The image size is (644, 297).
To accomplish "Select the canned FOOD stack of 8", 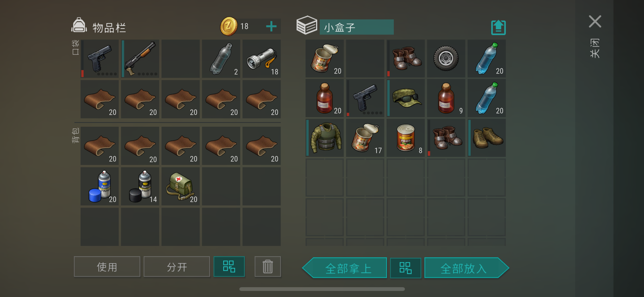I will [x=406, y=138].
